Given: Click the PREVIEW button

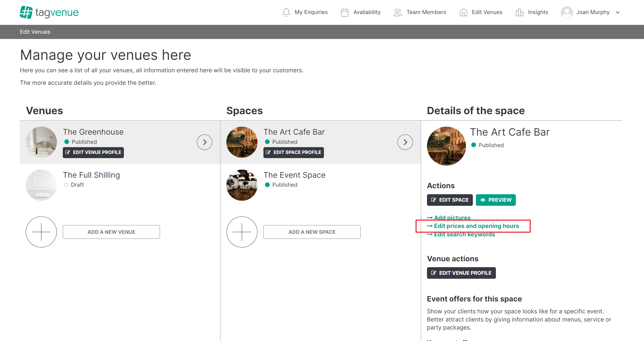Looking at the screenshot, I should [496, 200].
